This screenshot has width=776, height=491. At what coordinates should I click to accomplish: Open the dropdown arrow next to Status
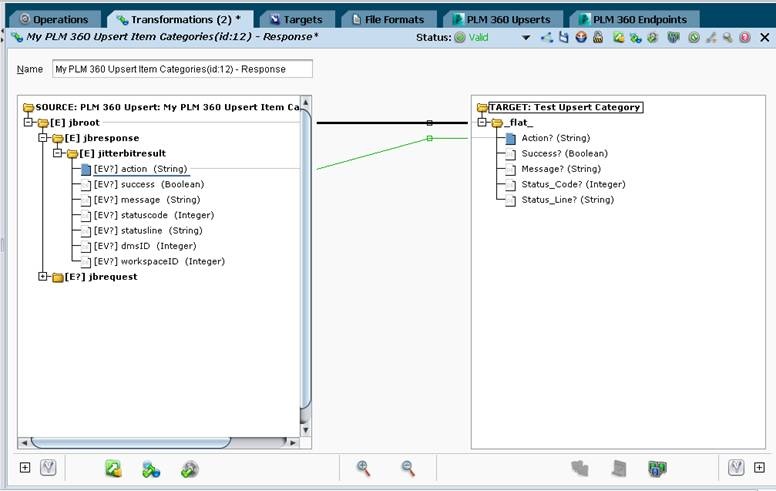tap(526, 38)
